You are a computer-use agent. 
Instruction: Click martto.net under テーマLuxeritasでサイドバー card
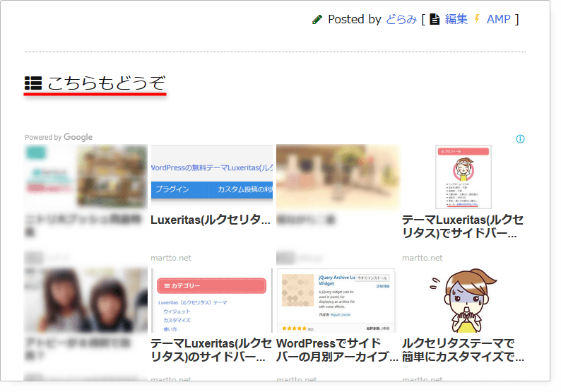tap(423, 258)
